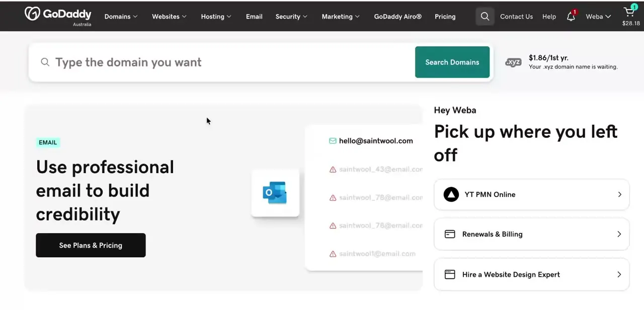Open the shopping cart icon
The width and height of the screenshot is (644, 310).
click(629, 12)
